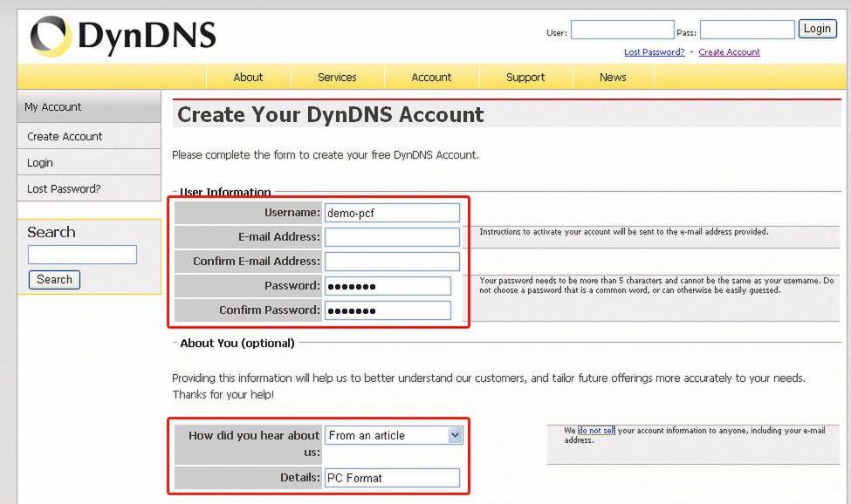Click the 'Please complete the form' text
This screenshot has height=504, width=851.
[x=326, y=155]
